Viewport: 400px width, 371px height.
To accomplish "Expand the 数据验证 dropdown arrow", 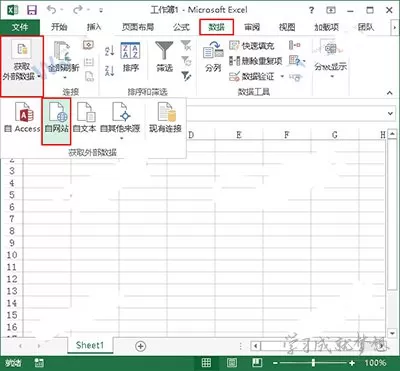I will click(282, 76).
